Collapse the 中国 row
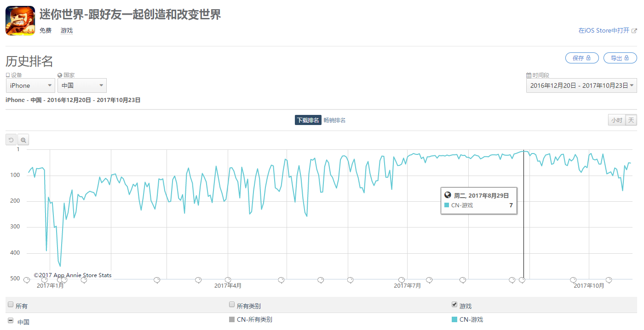 point(11,320)
